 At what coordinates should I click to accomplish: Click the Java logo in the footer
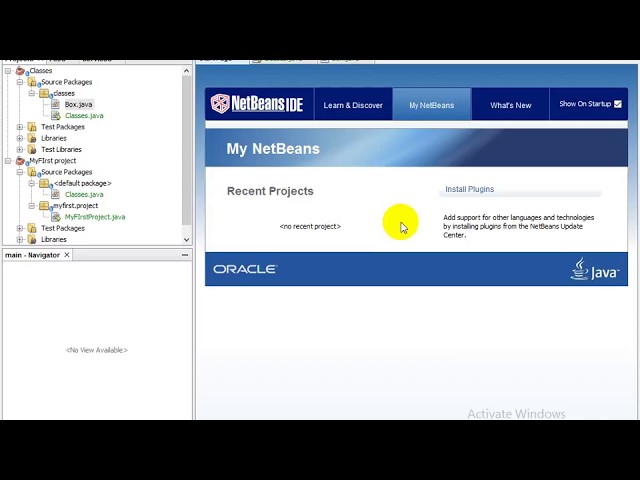[x=595, y=269]
